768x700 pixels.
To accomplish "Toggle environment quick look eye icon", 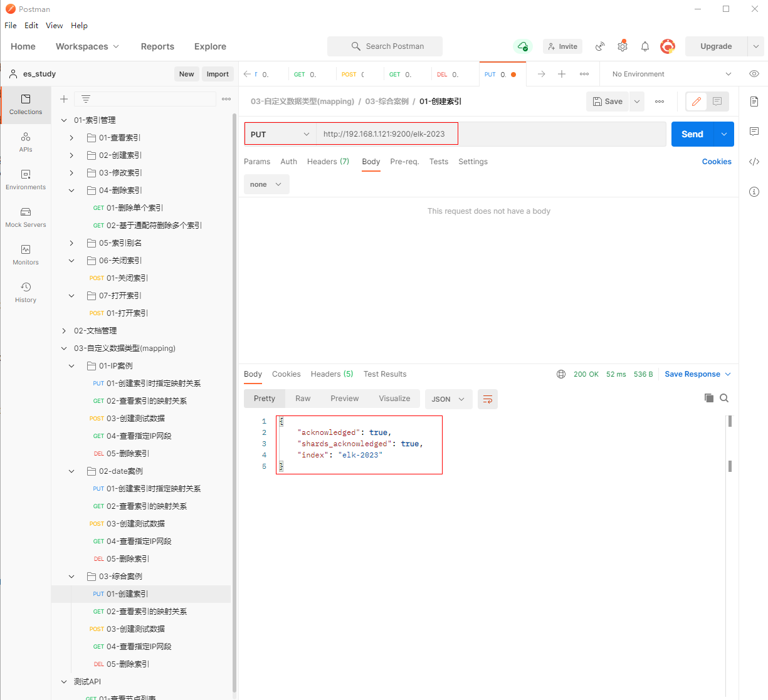I will point(754,74).
